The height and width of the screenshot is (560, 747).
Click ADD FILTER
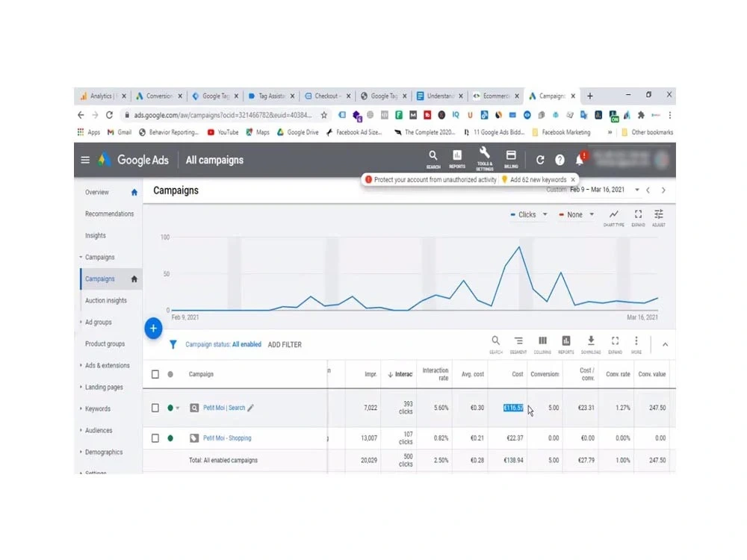(x=285, y=345)
